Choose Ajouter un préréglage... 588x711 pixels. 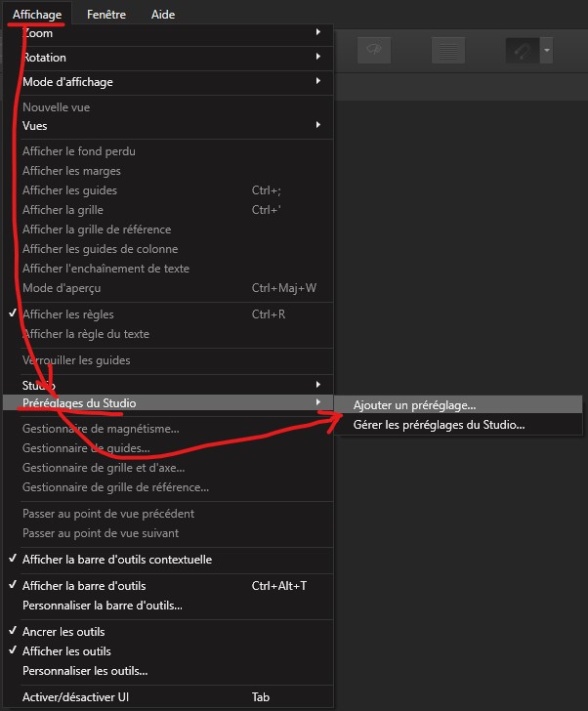[458, 405]
